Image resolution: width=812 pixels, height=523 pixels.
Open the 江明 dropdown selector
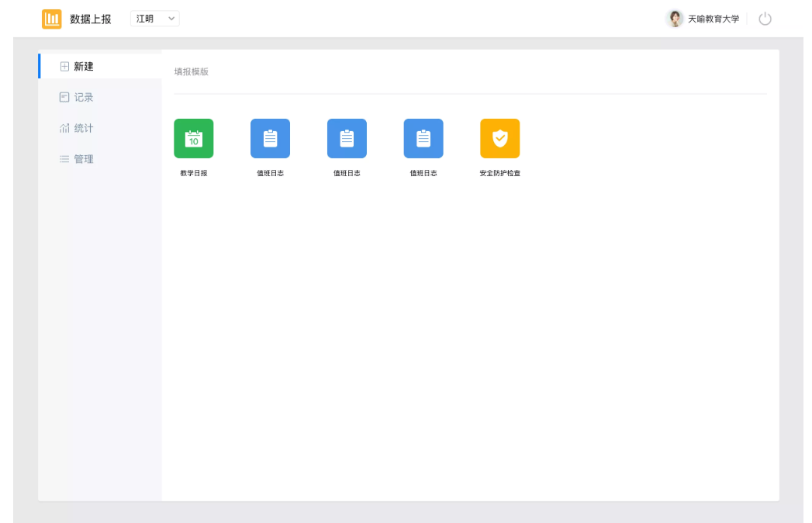click(155, 19)
